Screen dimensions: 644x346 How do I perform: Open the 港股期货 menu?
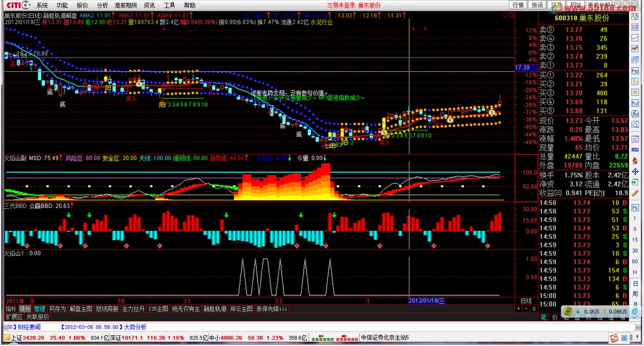tap(125, 5)
